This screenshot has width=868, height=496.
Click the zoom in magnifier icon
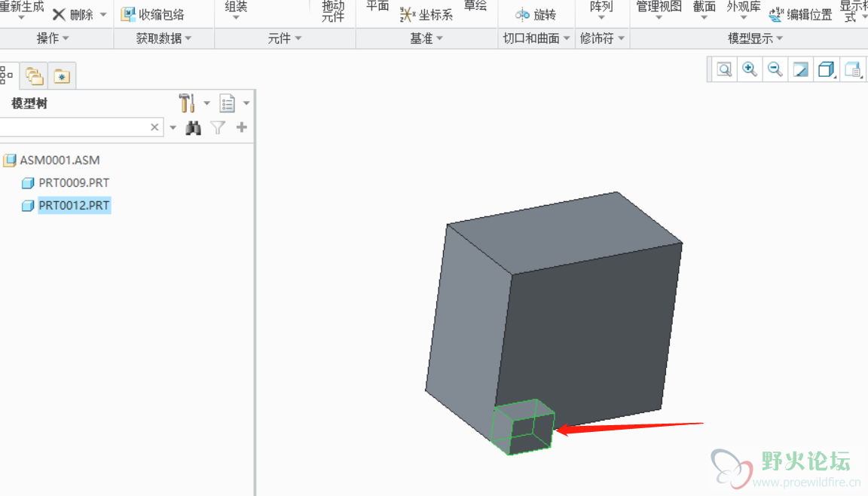[x=750, y=69]
